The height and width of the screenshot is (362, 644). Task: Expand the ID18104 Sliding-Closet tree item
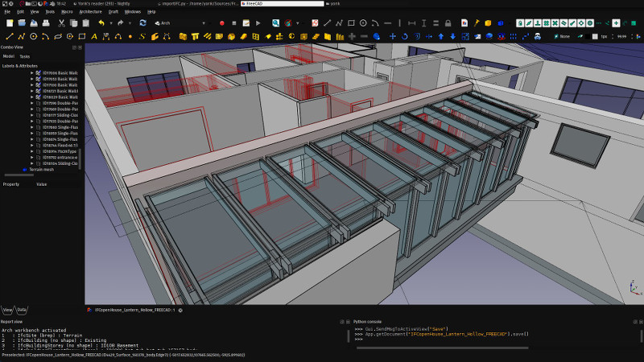point(31,163)
